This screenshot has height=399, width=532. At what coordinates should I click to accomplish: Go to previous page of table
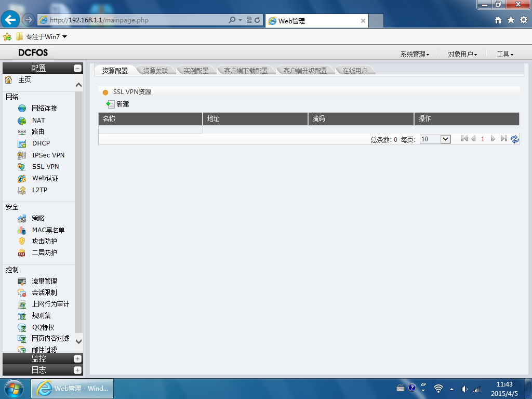(474, 139)
